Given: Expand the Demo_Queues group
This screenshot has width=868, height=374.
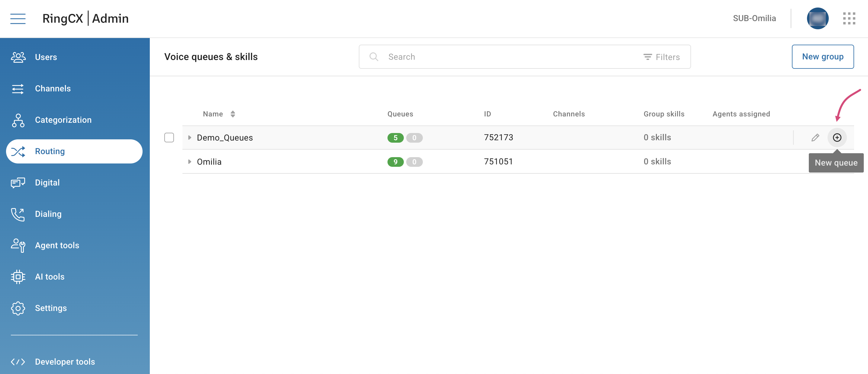Looking at the screenshot, I should [x=189, y=137].
